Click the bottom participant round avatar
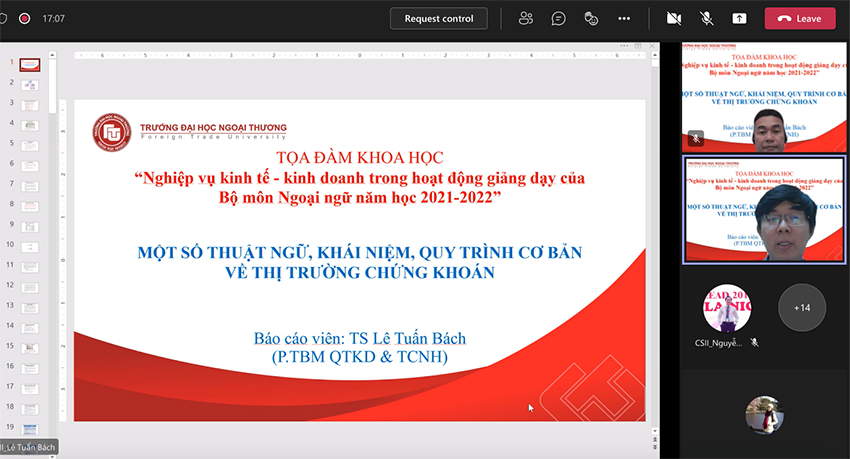Screen dimensions: 850x459 click(x=764, y=415)
